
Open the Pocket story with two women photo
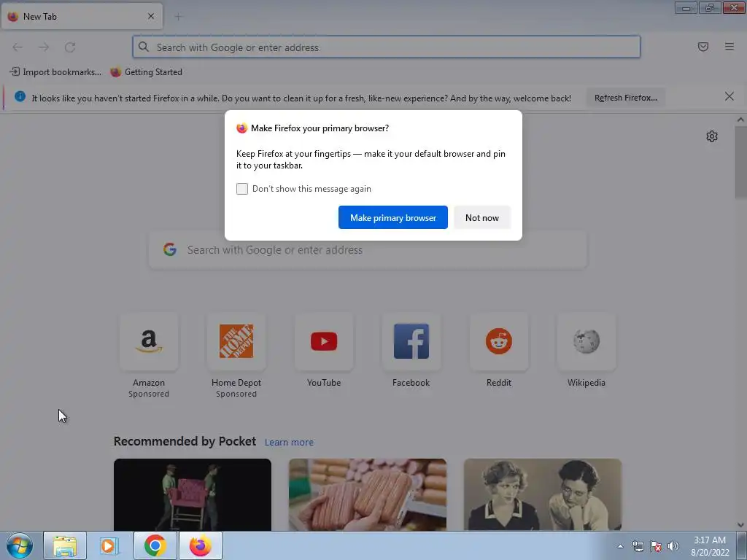(543, 494)
